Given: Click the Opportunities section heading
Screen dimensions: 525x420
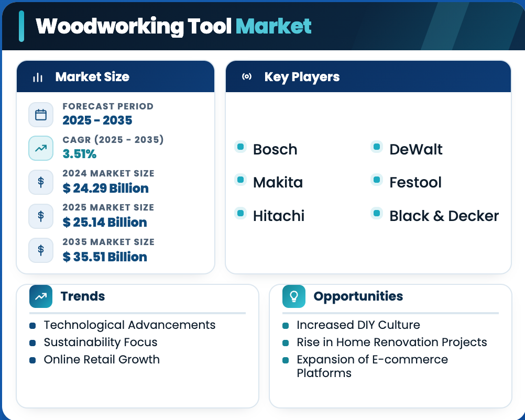Looking at the screenshot, I should point(358,296).
